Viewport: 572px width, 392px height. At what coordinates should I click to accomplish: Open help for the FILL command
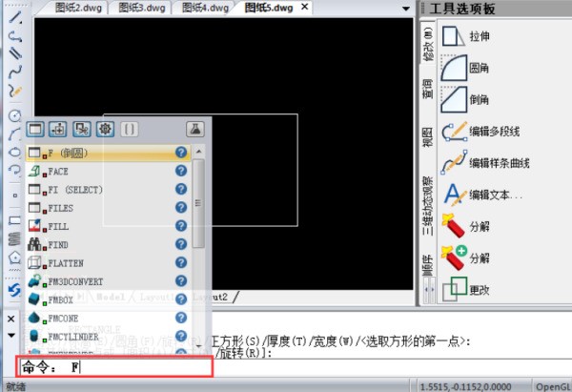tap(181, 226)
